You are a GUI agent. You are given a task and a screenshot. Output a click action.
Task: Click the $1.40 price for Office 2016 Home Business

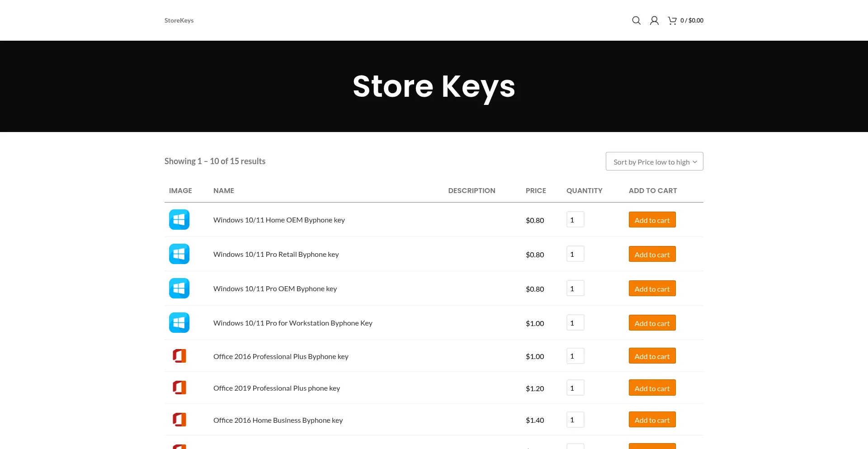tap(535, 420)
